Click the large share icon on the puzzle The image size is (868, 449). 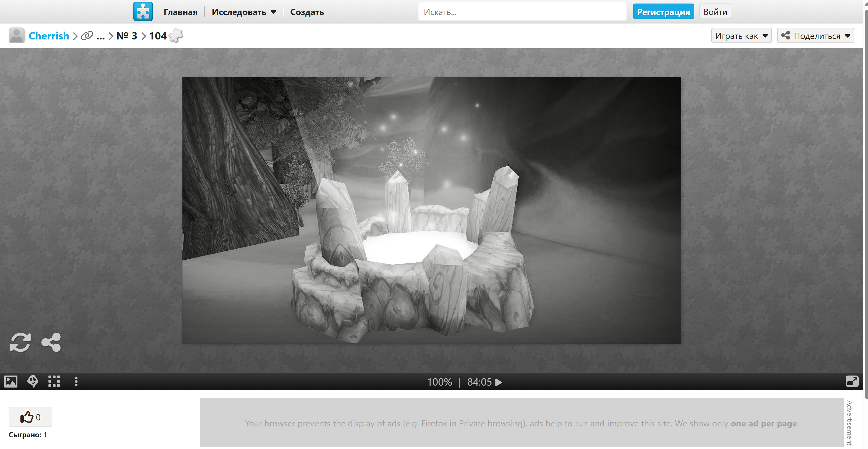(51, 342)
